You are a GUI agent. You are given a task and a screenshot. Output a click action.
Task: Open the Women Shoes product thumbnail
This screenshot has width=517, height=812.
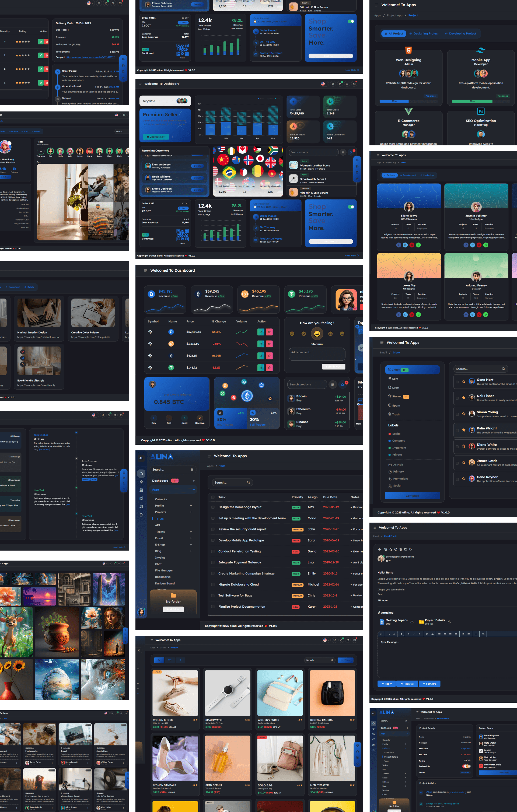175,693
